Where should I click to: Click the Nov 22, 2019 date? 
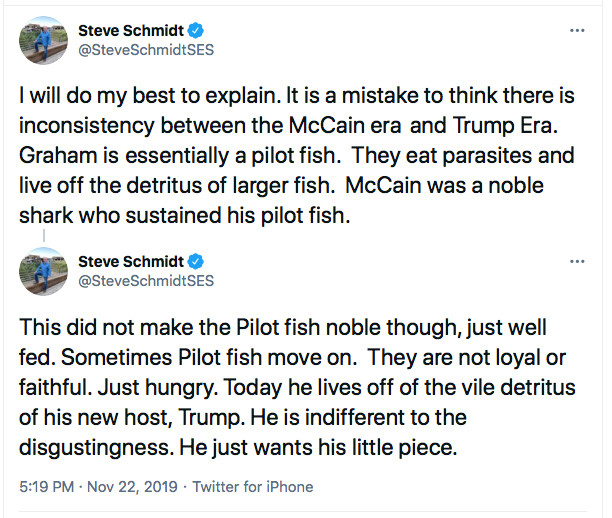(132, 487)
